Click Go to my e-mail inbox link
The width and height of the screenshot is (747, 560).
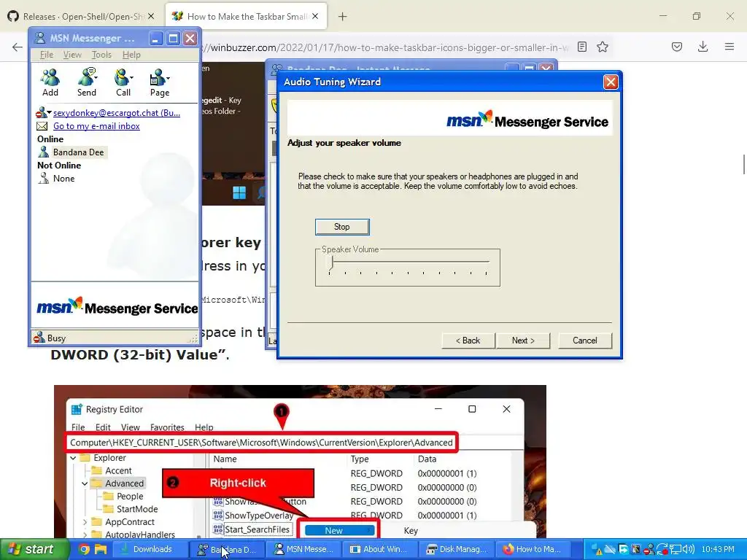96,126
